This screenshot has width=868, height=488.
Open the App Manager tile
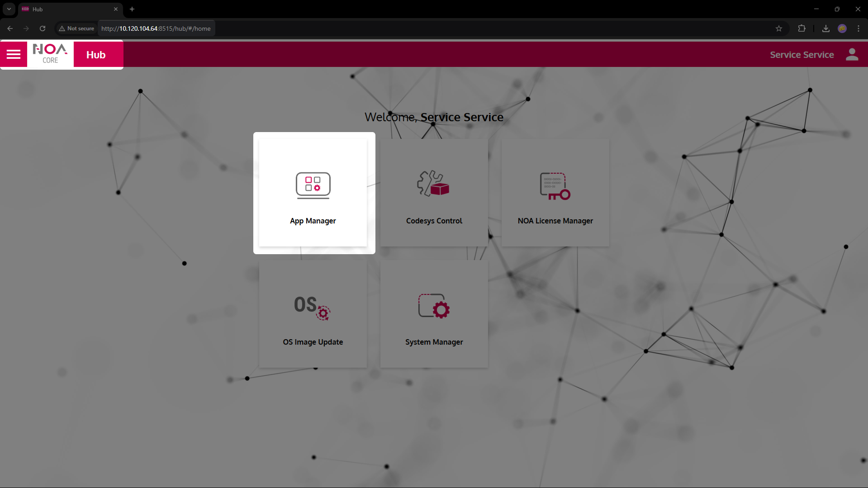tap(313, 193)
